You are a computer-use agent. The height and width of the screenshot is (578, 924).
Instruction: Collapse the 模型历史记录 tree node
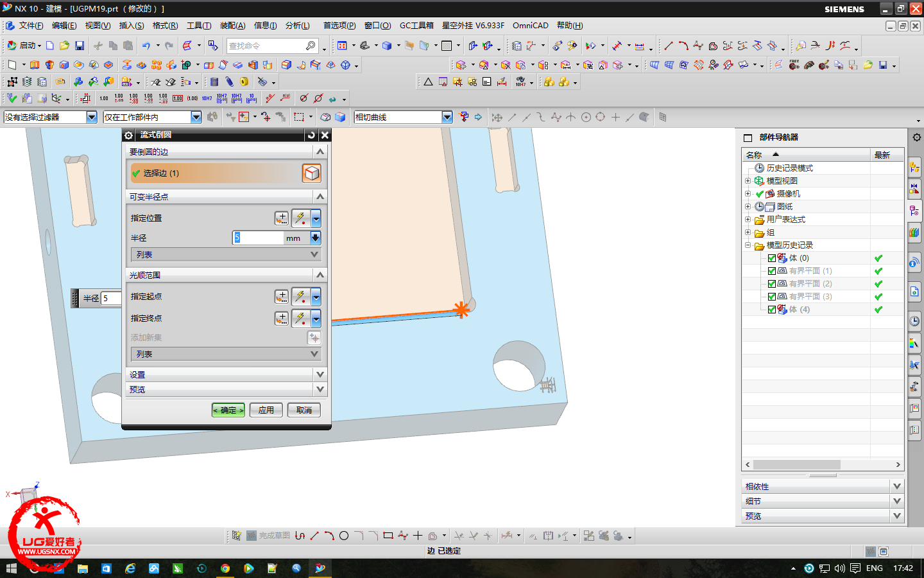click(x=748, y=245)
